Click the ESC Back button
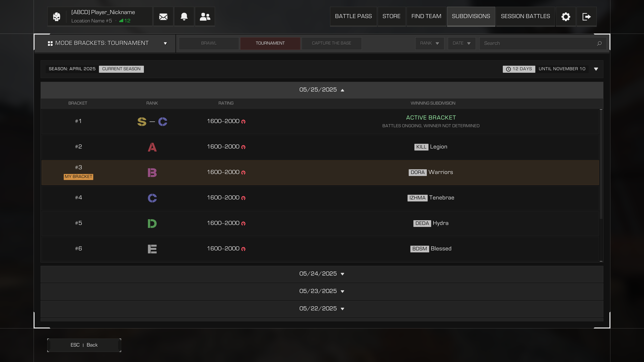 coord(84,345)
